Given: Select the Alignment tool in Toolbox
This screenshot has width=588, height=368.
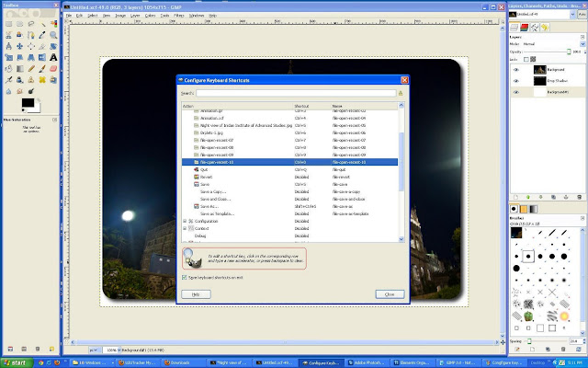Looking at the screenshot, I should click(x=30, y=46).
